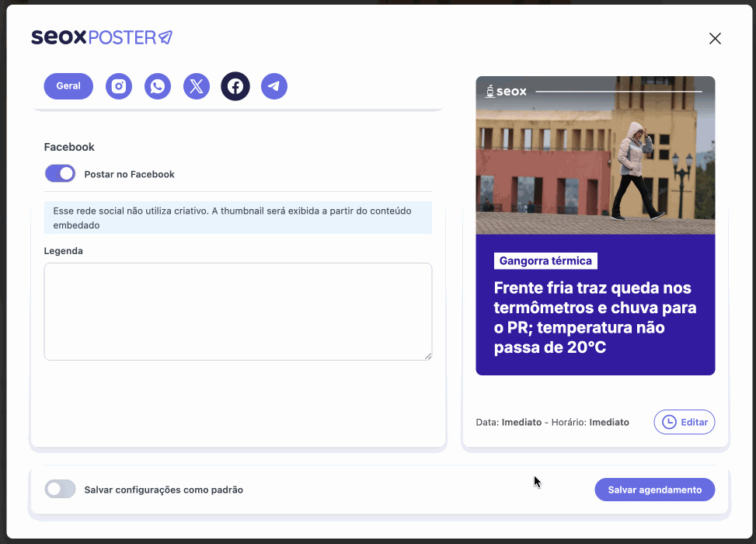
Task: Close the SEOX Poster dialog
Action: [715, 39]
